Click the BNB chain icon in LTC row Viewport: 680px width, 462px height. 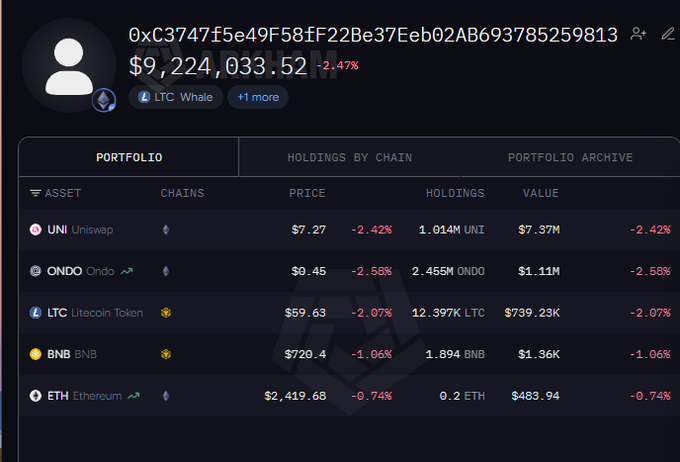pos(166,313)
